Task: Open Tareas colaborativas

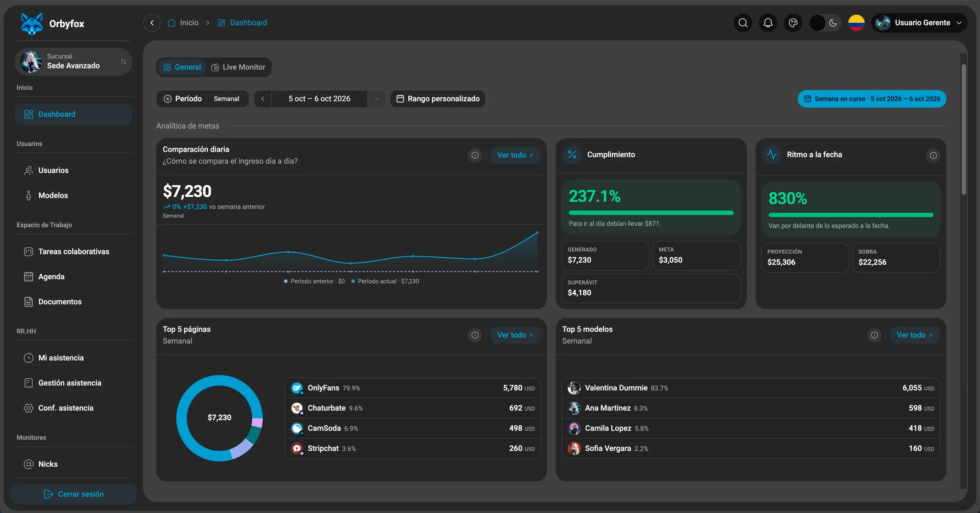Action: (x=73, y=252)
